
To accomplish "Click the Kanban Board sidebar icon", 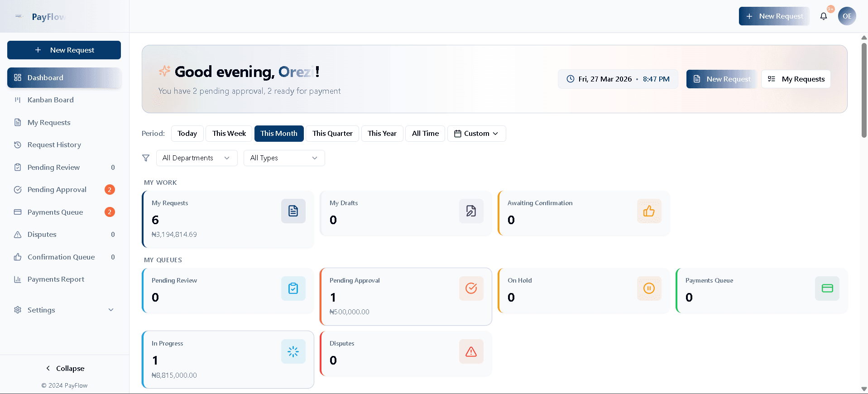I will click(x=18, y=100).
